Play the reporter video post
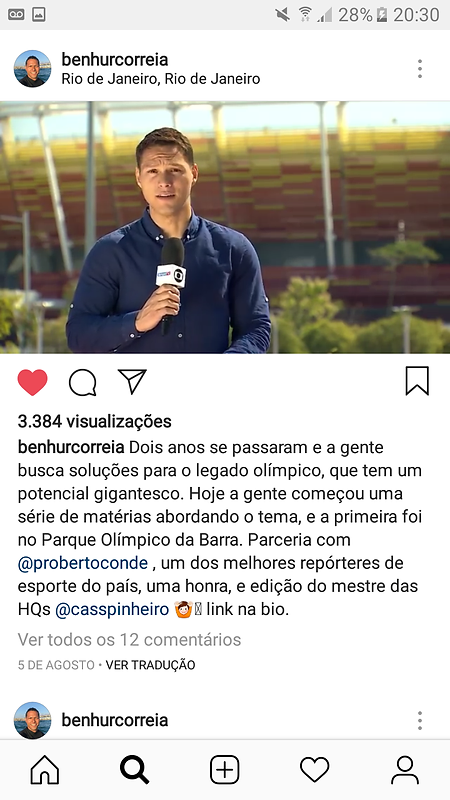Viewport: 450px width, 800px height. pos(225,227)
